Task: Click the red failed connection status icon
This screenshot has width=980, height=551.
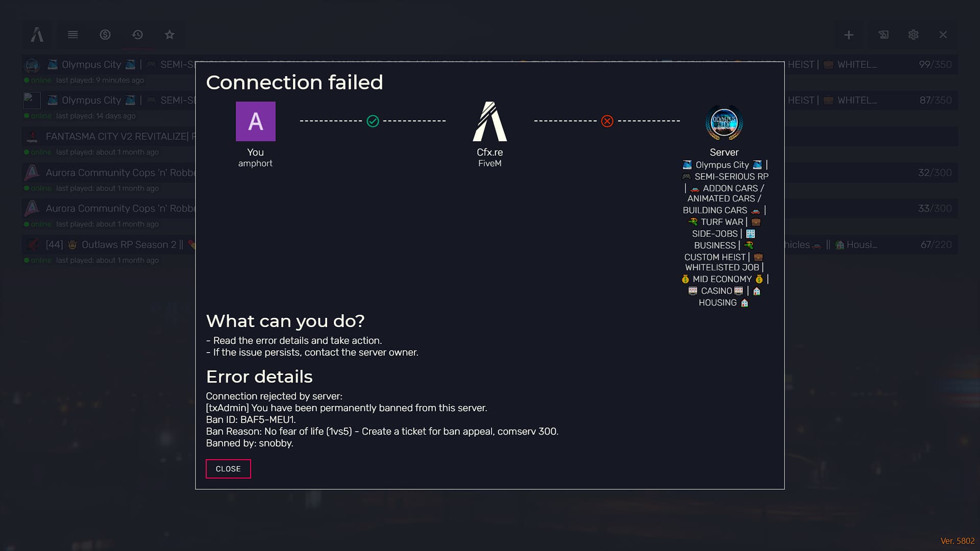Action: 607,121
